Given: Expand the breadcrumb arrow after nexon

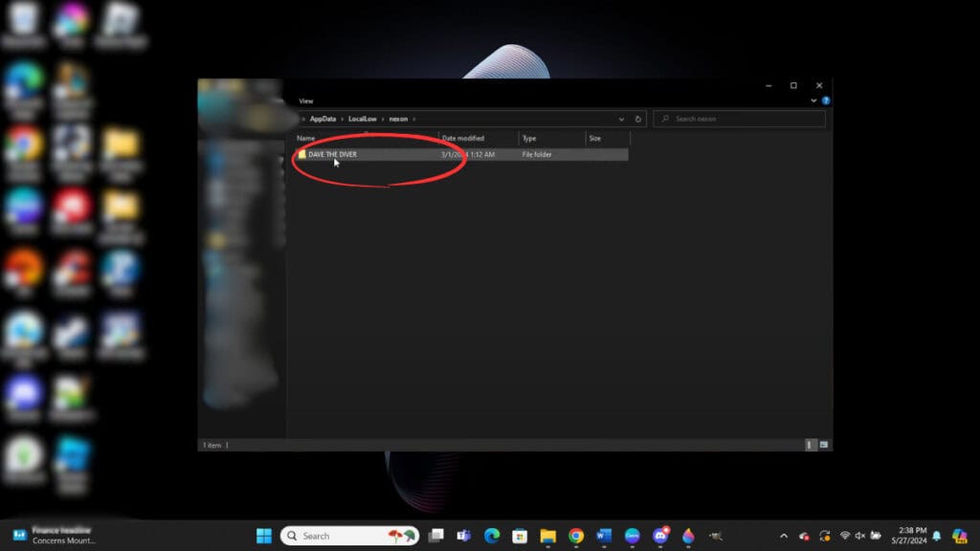Looking at the screenshot, I should pyautogui.click(x=414, y=118).
